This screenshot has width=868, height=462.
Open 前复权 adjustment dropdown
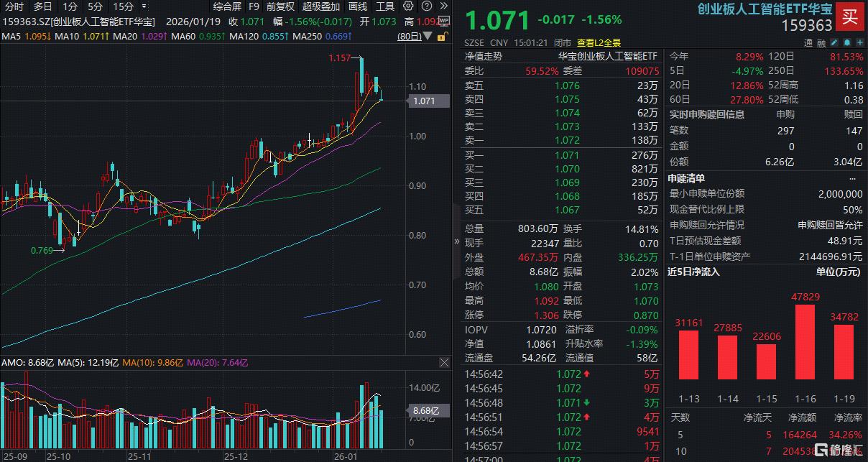point(280,6)
